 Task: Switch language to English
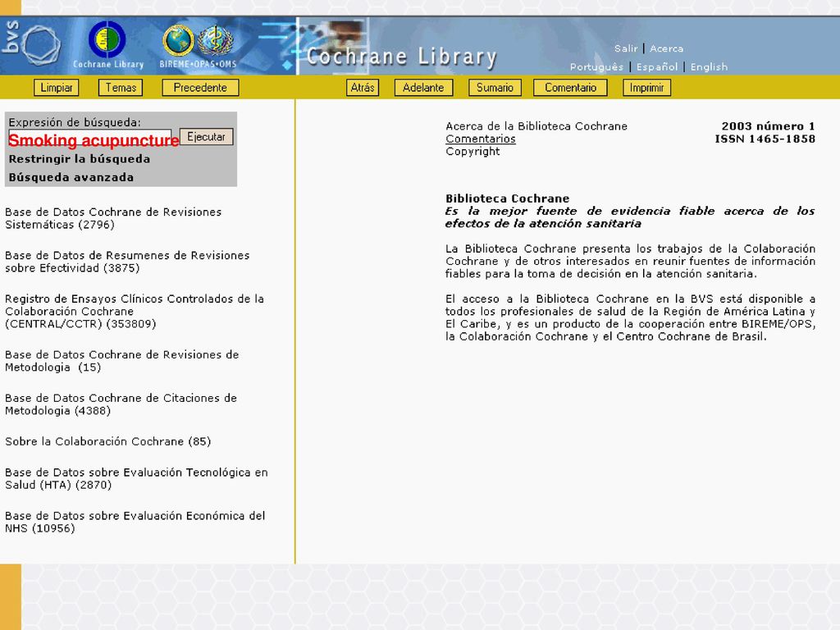coord(709,67)
